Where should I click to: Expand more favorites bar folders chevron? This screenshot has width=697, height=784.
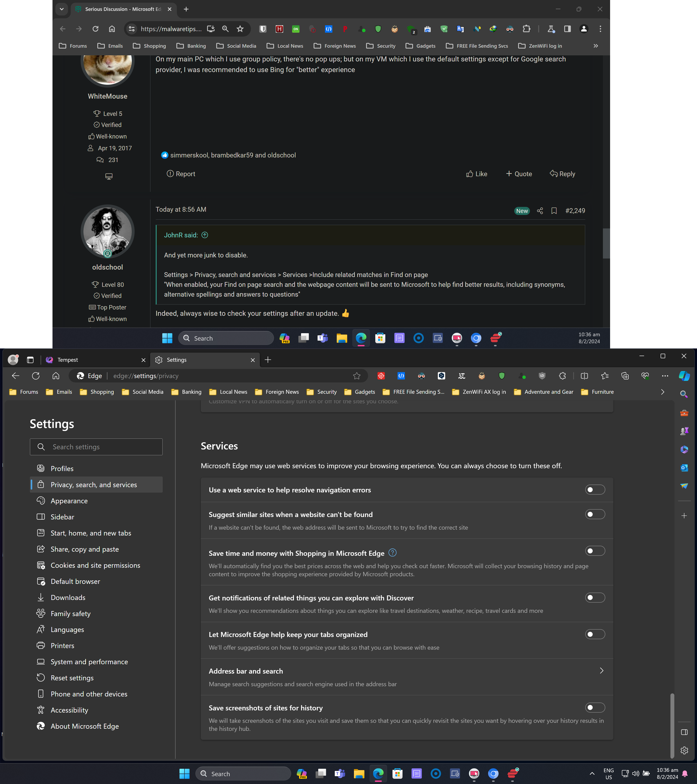[662, 392]
